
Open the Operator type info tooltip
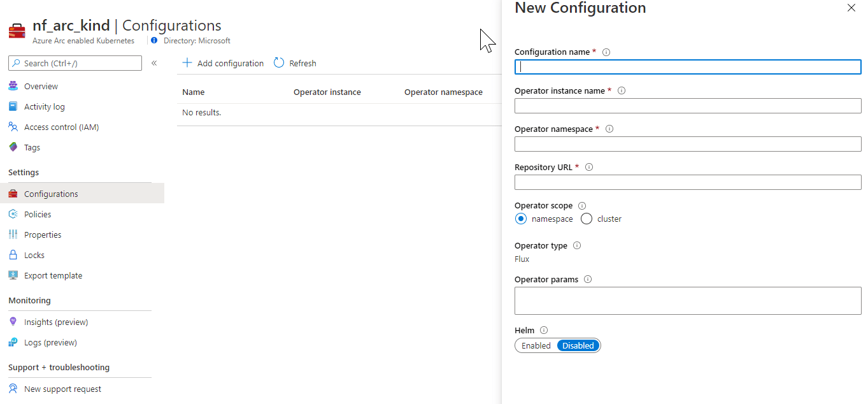coord(576,245)
